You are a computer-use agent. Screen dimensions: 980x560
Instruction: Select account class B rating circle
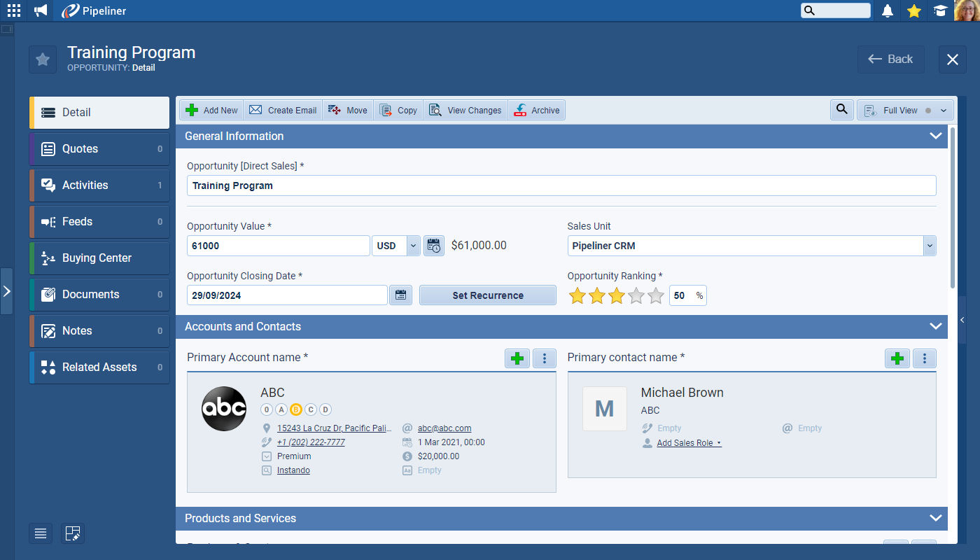tap(296, 409)
